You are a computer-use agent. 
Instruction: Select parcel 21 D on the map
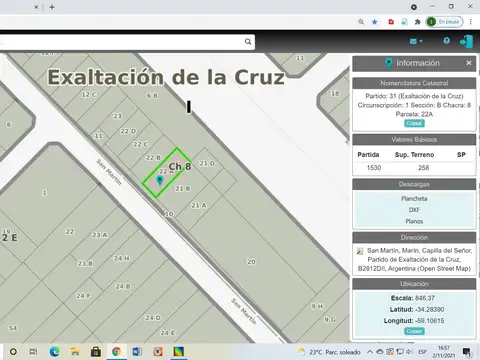pyautogui.click(x=207, y=163)
